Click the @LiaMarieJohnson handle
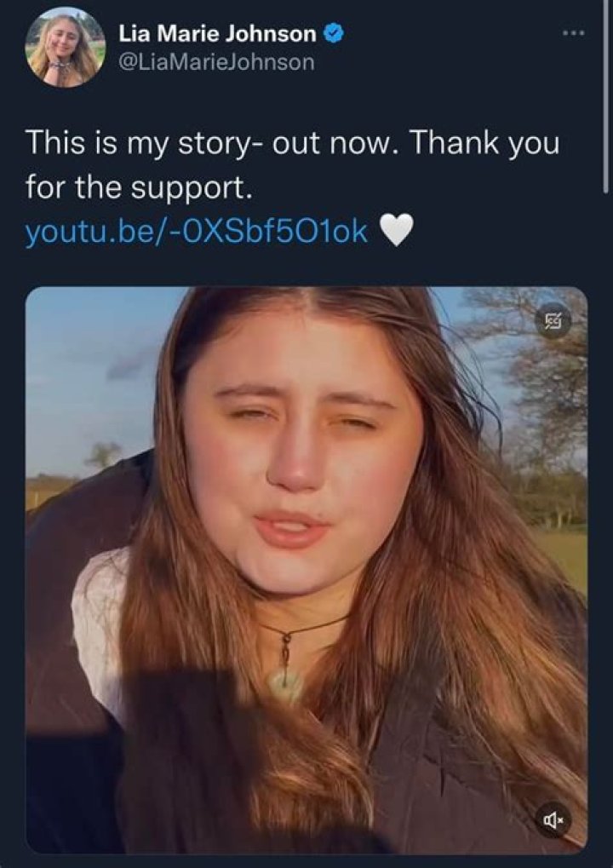Viewport: 613px width, 868px height. (216, 62)
